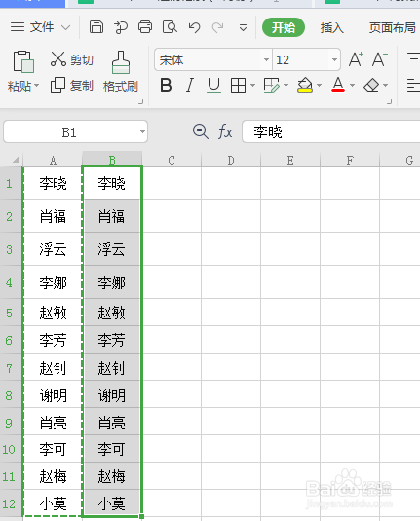Image resolution: width=420 pixels, height=521 pixels.
Task: Click cell A10 containing 李可
Action: 53,449
